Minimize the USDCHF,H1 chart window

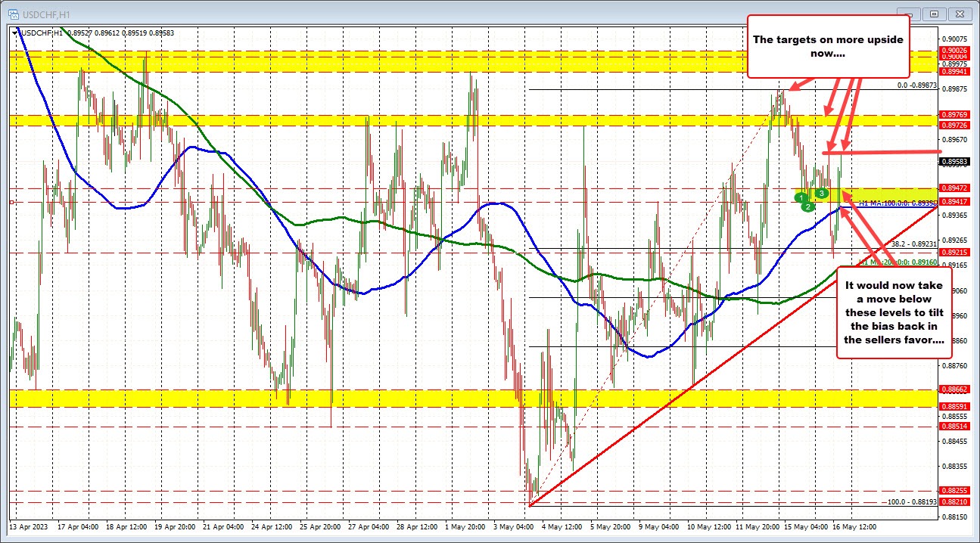pos(910,13)
